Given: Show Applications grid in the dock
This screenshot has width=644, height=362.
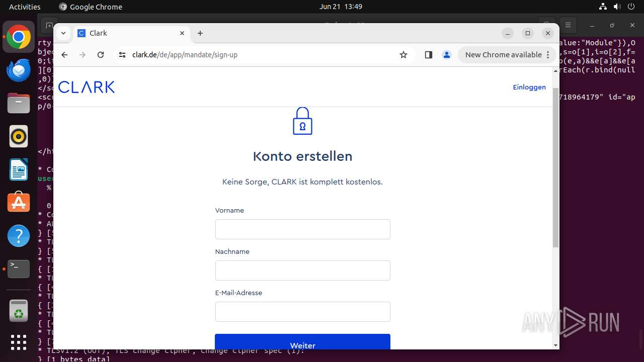Looking at the screenshot, I should click(x=19, y=342).
